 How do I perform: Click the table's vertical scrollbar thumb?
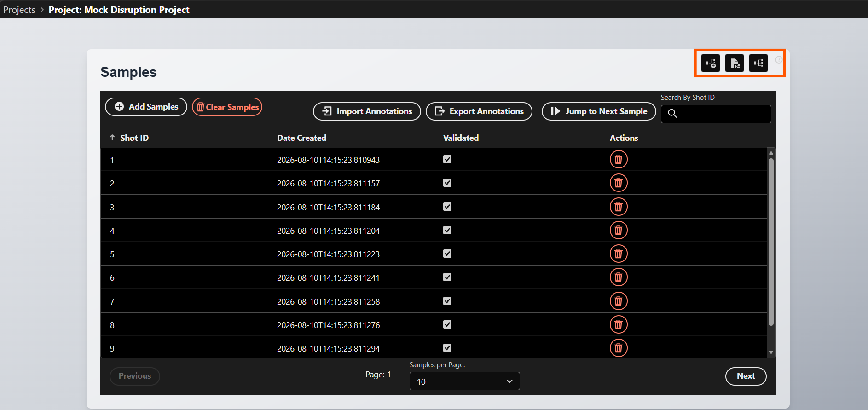coord(771,242)
